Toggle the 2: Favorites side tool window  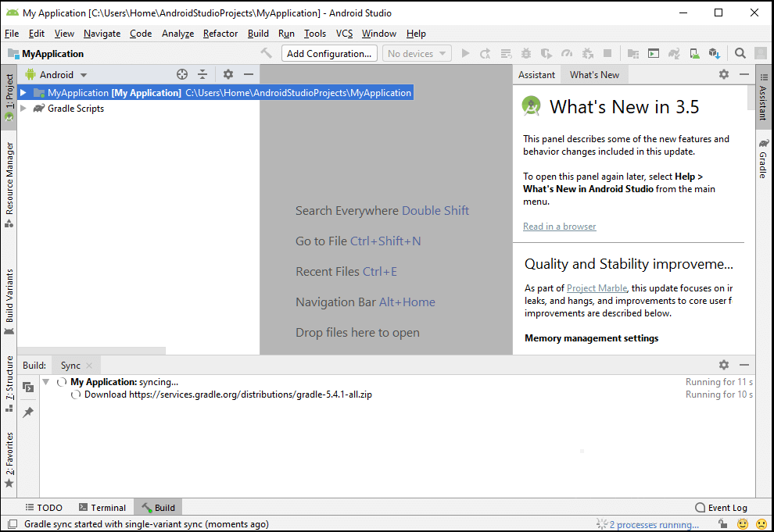pos(9,459)
